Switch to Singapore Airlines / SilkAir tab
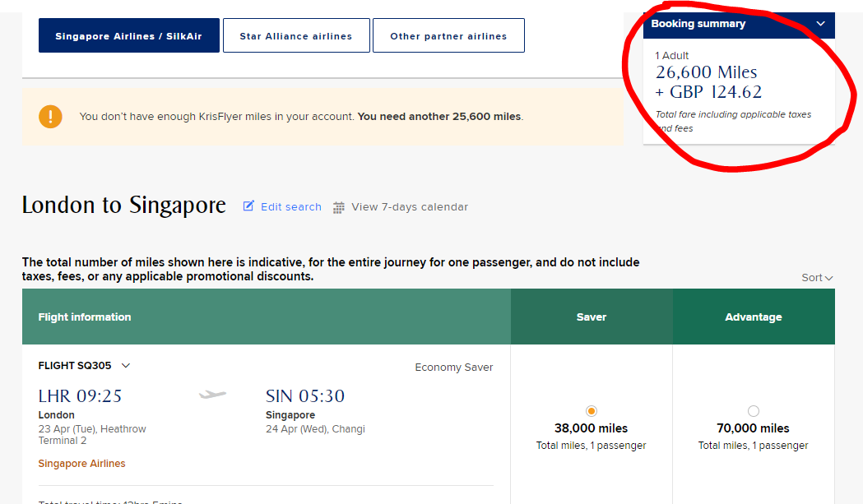Screen dimensions: 863x504 pos(128,36)
